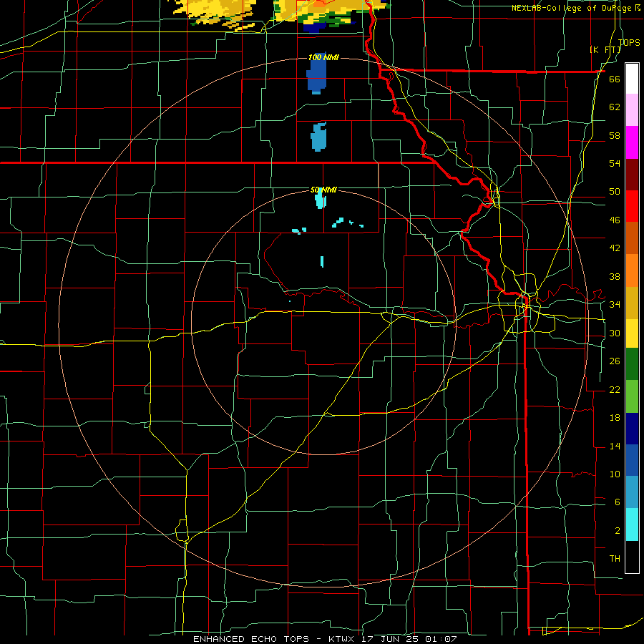The image size is (644, 644).
Task: Click the '42' legend value
Action: [x=615, y=248]
